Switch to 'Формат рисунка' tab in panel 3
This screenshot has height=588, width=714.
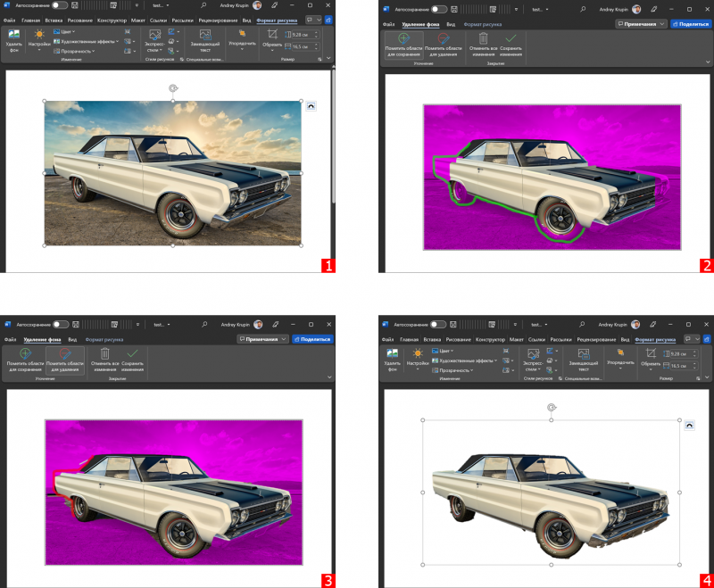tap(104, 339)
